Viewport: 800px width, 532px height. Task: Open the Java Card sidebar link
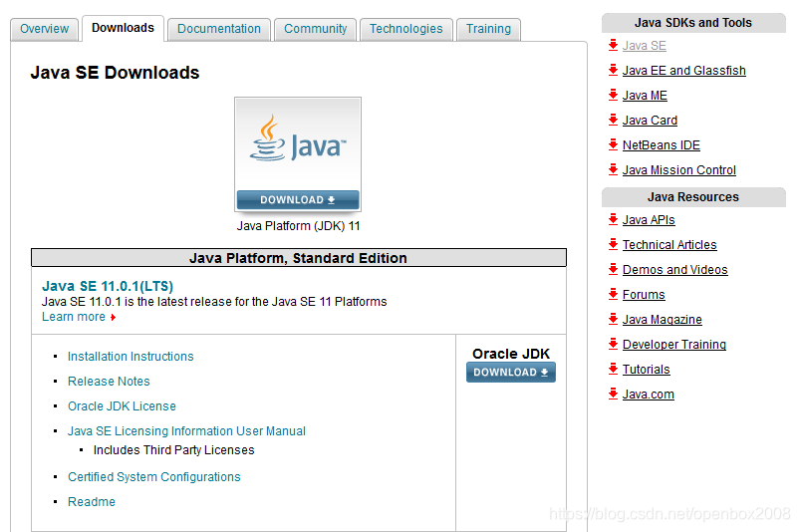click(650, 121)
